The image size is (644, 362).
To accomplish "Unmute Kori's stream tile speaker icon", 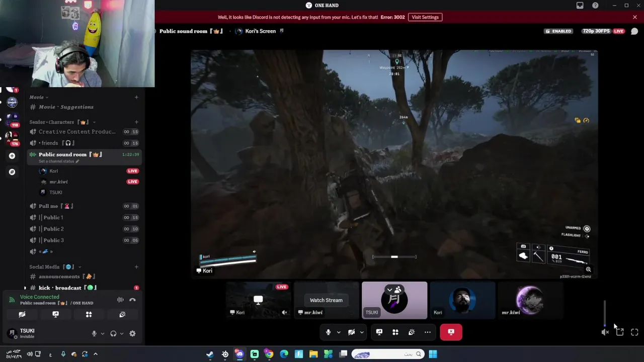I will click(x=284, y=312).
